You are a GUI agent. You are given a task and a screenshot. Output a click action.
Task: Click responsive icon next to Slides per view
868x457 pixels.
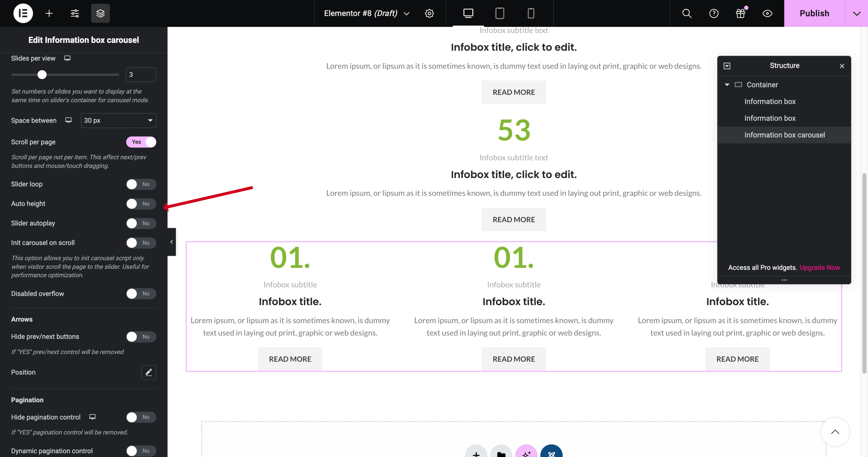[x=67, y=58]
